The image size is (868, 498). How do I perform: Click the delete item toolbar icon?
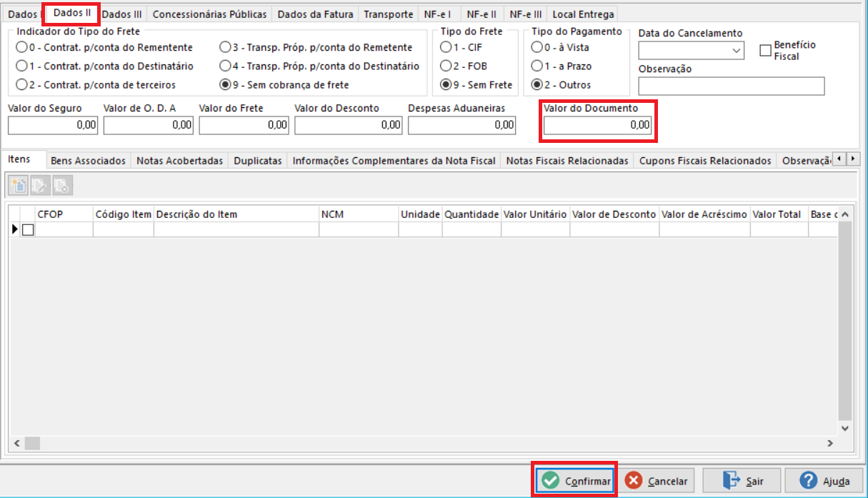point(62,186)
